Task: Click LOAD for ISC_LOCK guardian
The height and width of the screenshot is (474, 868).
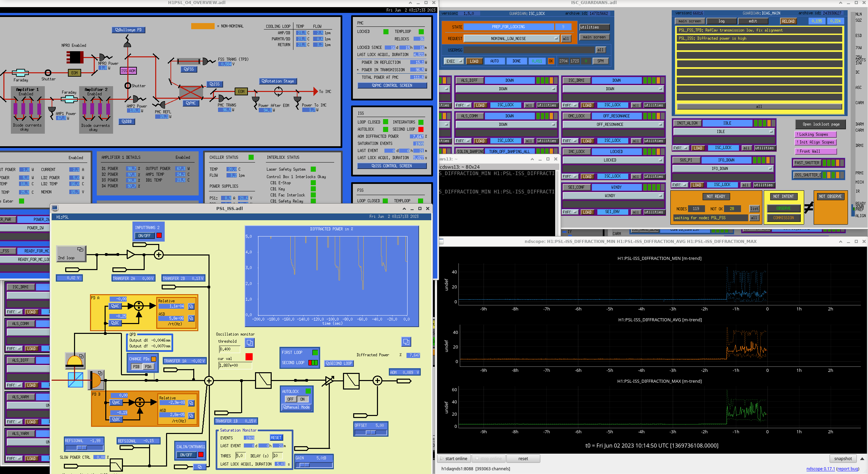Action: [474, 61]
